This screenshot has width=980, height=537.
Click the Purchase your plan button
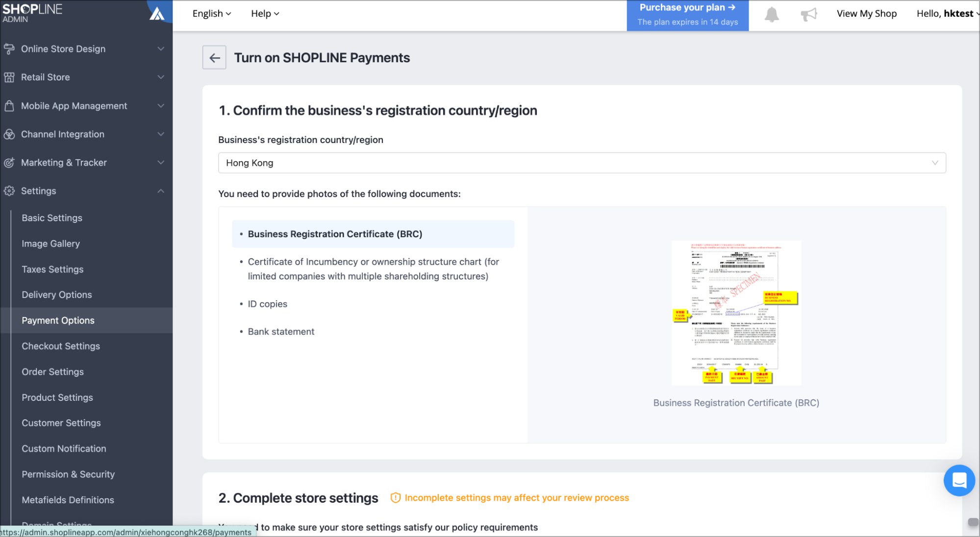point(687,16)
